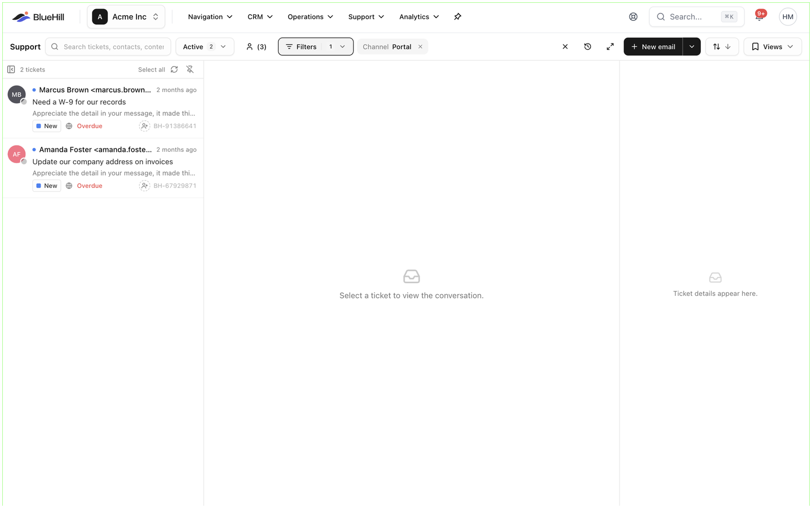This screenshot has width=812, height=508.
Task: Open the help lifebuoy icon
Action: [633, 17]
